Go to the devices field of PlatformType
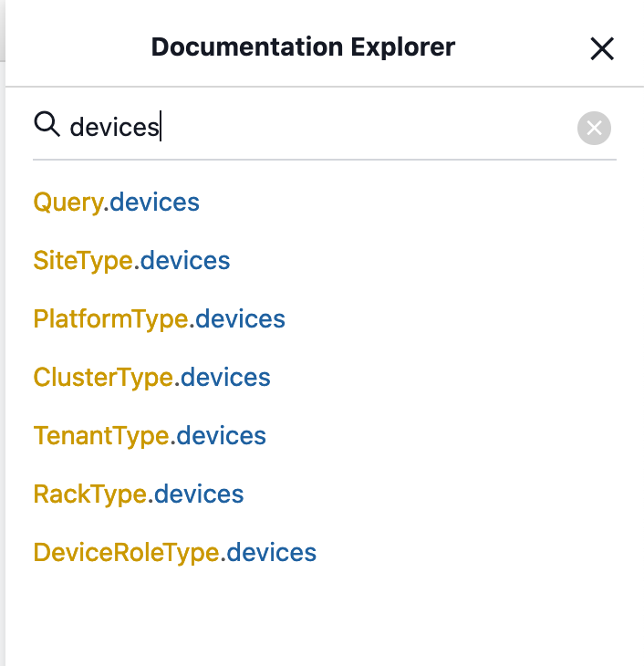The height and width of the screenshot is (666, 644). pyautogui.click(x=241, y=319)
